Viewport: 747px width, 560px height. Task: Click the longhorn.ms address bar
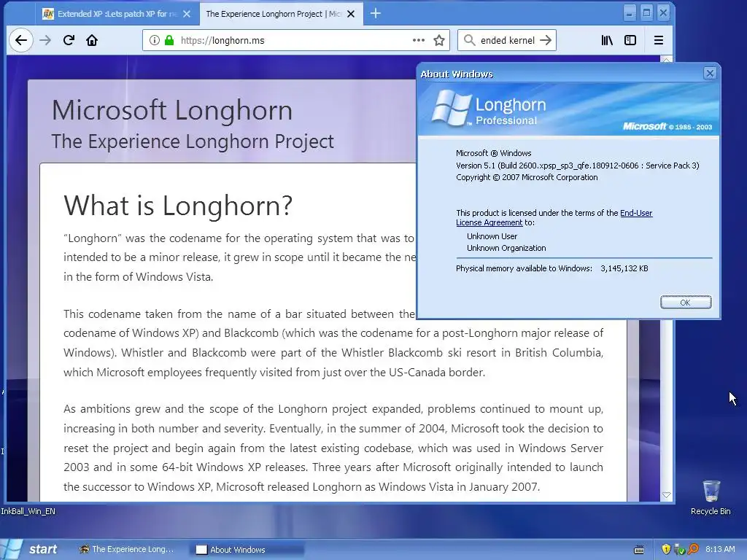pyautogui.click(x=296, y=41)
